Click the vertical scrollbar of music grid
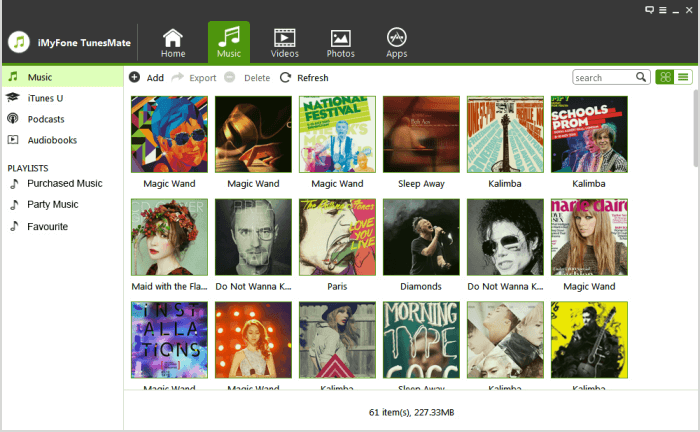Viewport: 700px width, 432px height. point(696,128)
